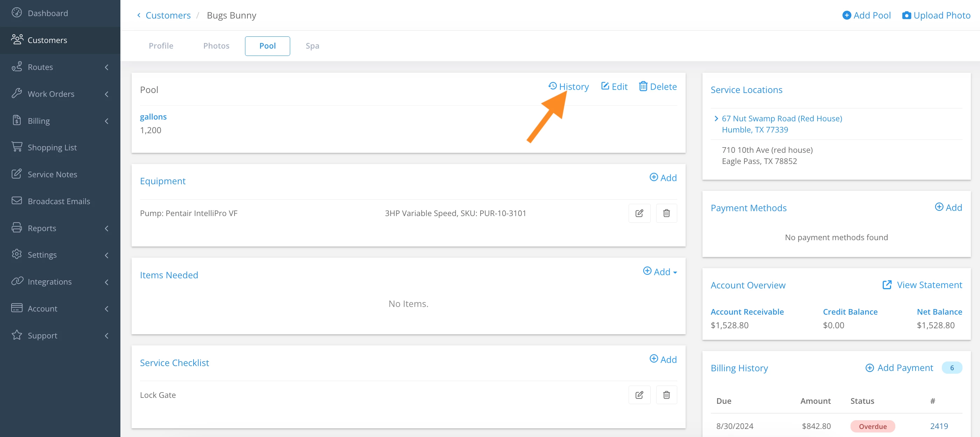The height and width of the screenshot is (437, 980).
Task: Open Add dropdown in Items Needed
Action: (x=660, y=272)
